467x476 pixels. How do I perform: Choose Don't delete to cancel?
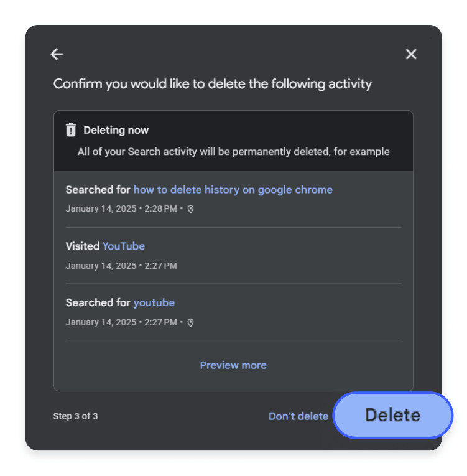[298, 416]
